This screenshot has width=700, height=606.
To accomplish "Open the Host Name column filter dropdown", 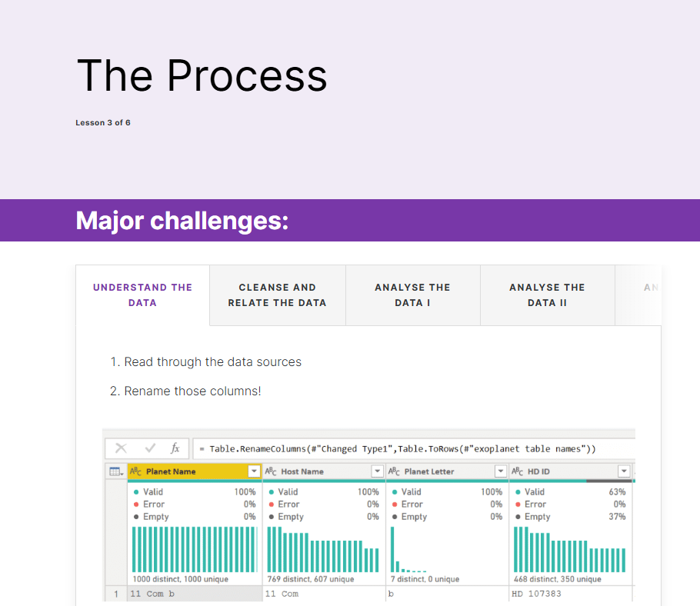I will (x=377, y=471).
